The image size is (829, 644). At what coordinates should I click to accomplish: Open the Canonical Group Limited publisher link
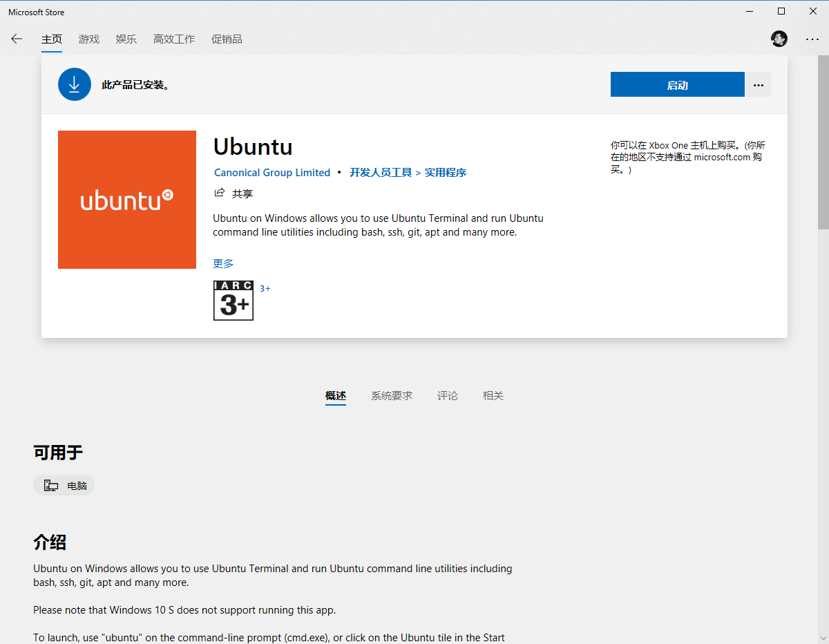pyautogui.click(x=272, y=173)
